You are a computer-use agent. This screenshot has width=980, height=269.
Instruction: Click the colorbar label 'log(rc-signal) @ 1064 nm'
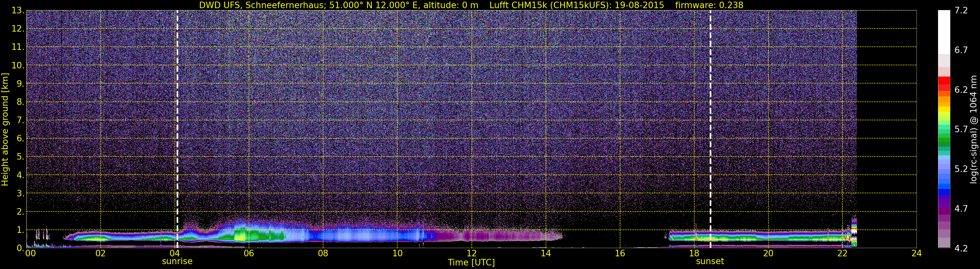click(x=973, y=130)
